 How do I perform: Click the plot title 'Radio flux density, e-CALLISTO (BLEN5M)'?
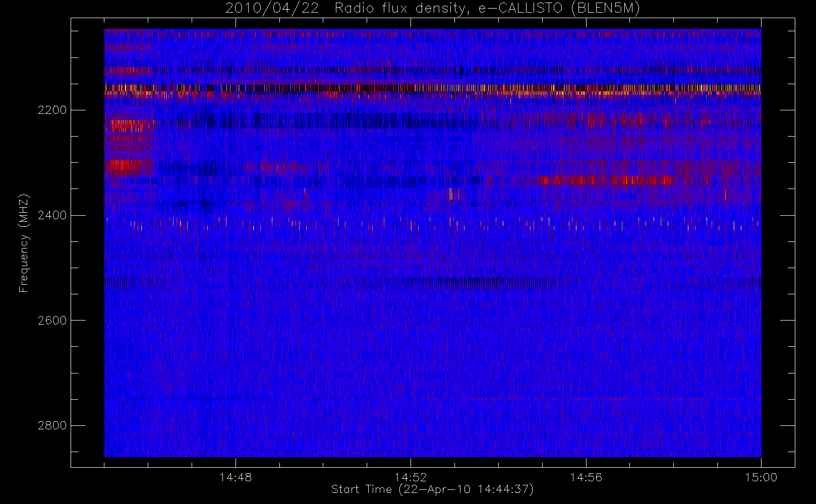487,8
